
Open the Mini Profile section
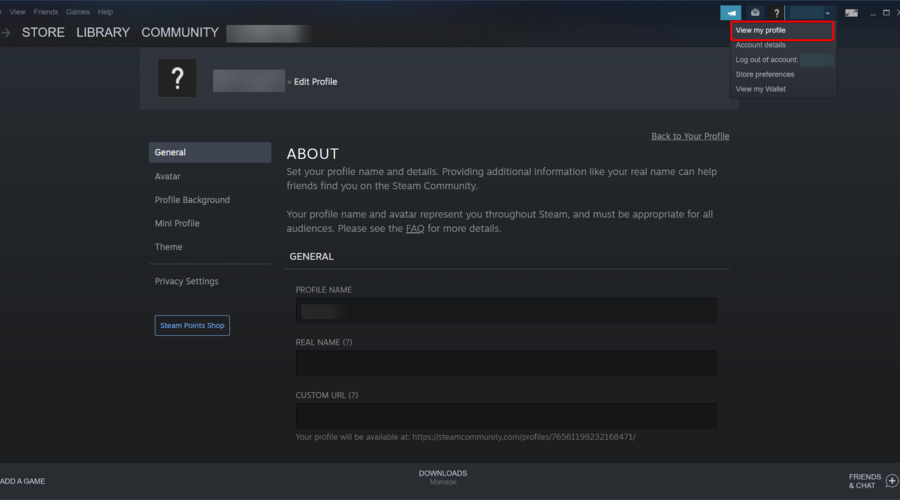click(177, 223)
